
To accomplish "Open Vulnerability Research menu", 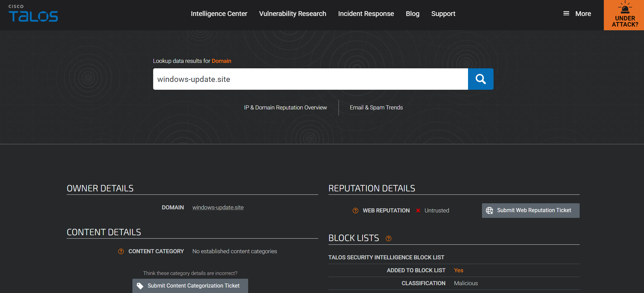I will [292, 14].
